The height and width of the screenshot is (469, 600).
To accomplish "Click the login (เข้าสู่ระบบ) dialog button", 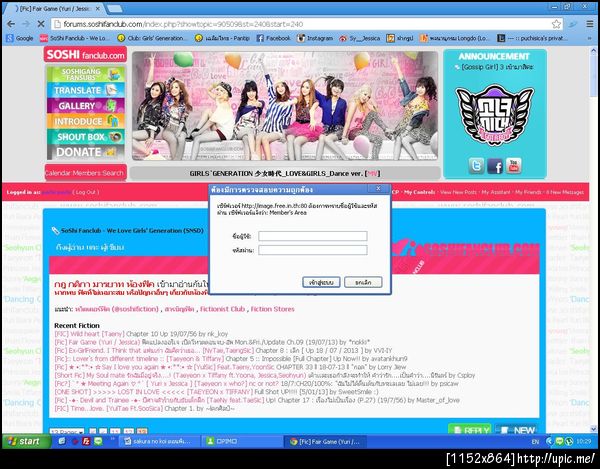I will [x=321, y=282].
